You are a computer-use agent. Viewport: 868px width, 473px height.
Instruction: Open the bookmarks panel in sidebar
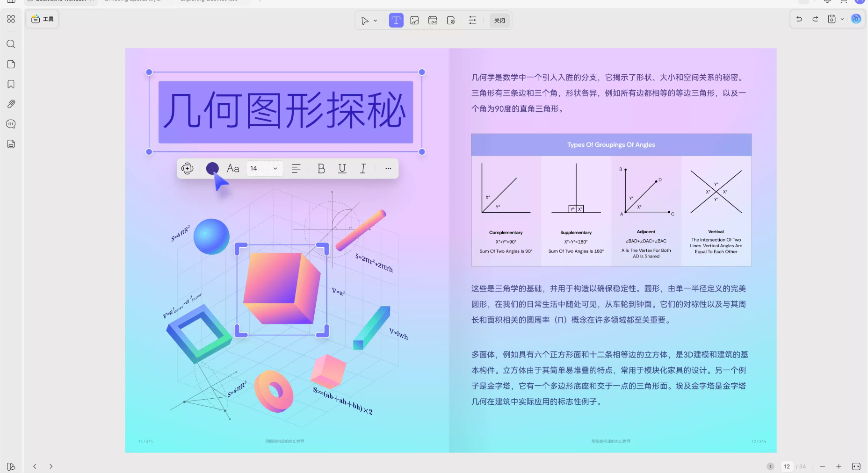click(11, 84)
